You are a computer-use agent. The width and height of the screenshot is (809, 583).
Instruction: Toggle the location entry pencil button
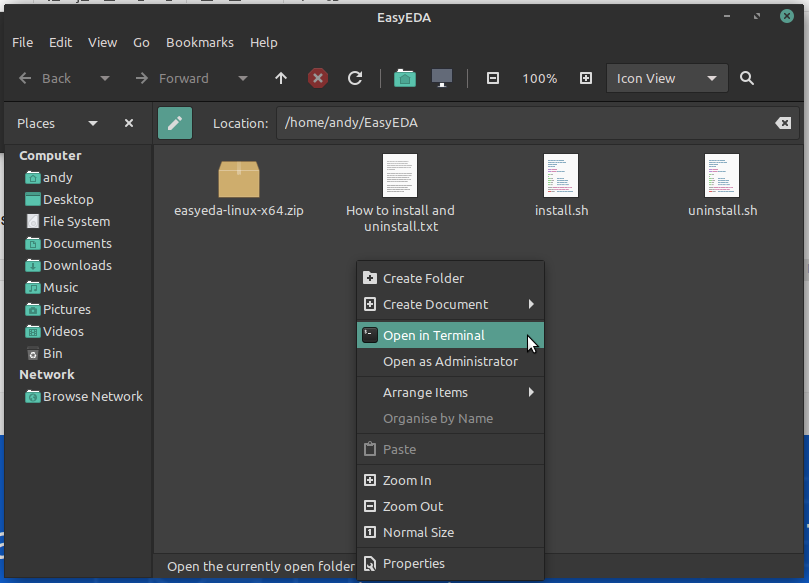click(175, 123)
